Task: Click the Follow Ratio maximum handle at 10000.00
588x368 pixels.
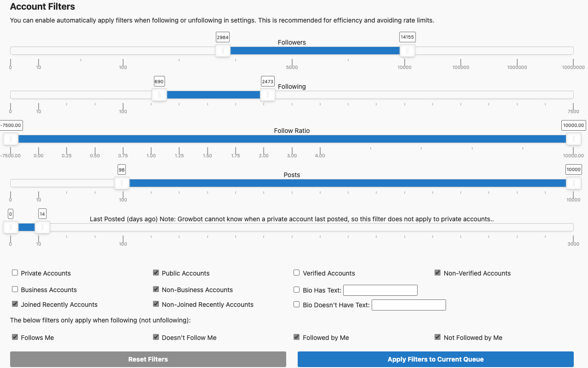Action: (x=573, y=139)
